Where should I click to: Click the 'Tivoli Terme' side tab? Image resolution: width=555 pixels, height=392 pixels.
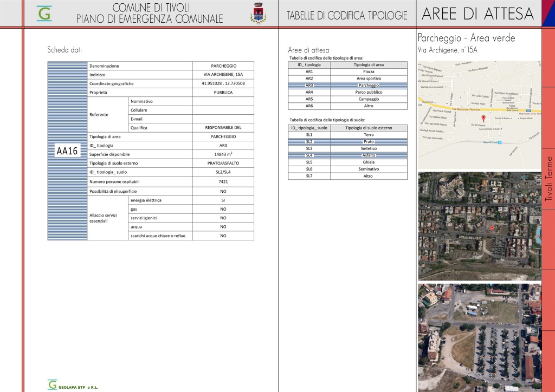pos(548,179)
